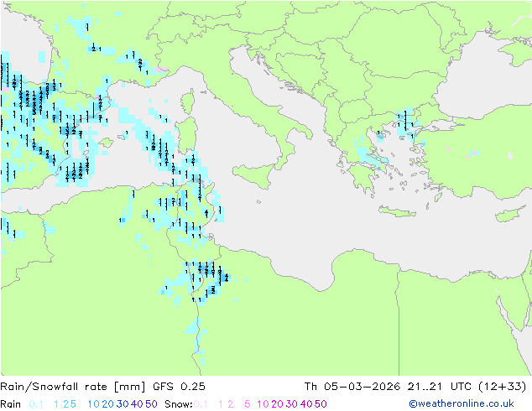Pick the 20 value in Snow legend
The width and height of the screenshot is (532, 411).
[277, 404]
